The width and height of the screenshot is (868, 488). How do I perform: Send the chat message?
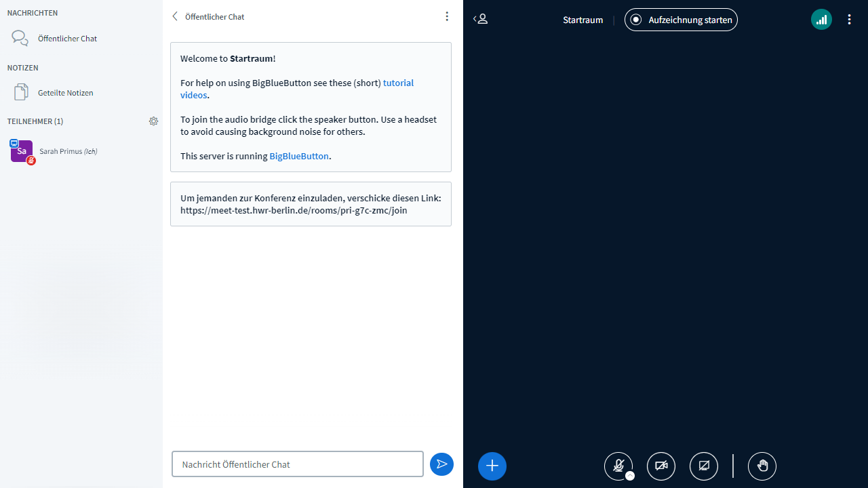(441, 464)
